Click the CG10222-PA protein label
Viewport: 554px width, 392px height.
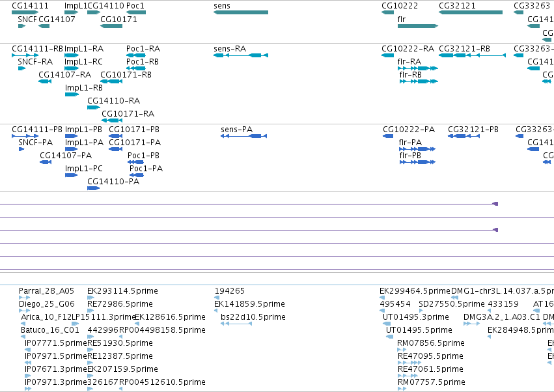(409, 130)
